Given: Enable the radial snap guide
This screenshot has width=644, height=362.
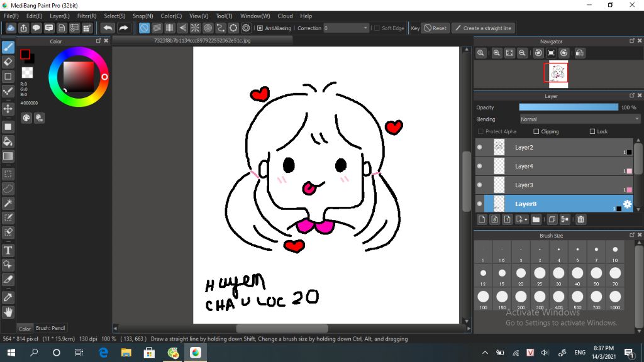Looking at the screenshot, I should (195, 28).
